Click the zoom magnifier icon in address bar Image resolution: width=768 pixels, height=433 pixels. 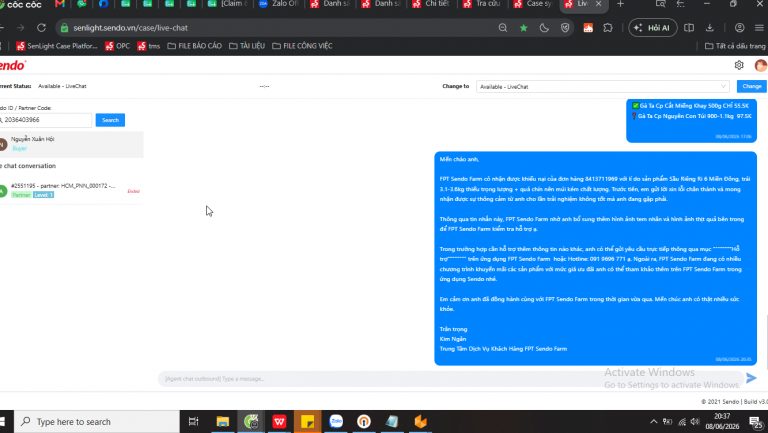click(503, 28)
